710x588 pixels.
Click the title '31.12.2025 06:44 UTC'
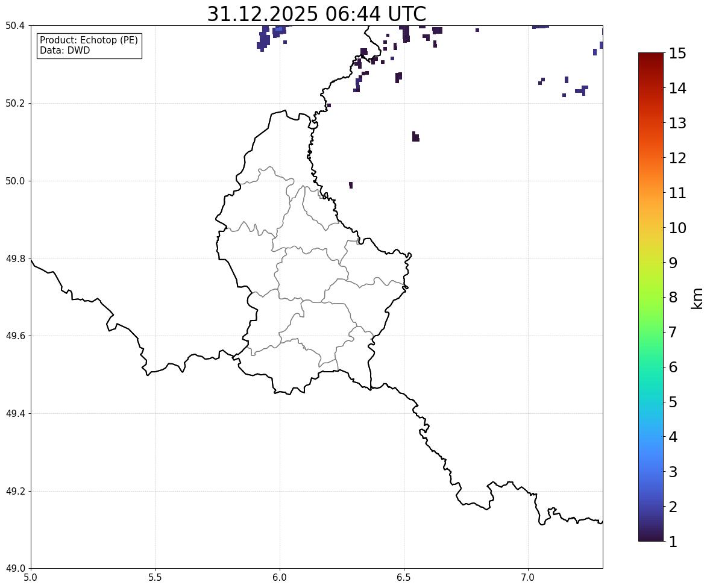(x=316, y=14)
